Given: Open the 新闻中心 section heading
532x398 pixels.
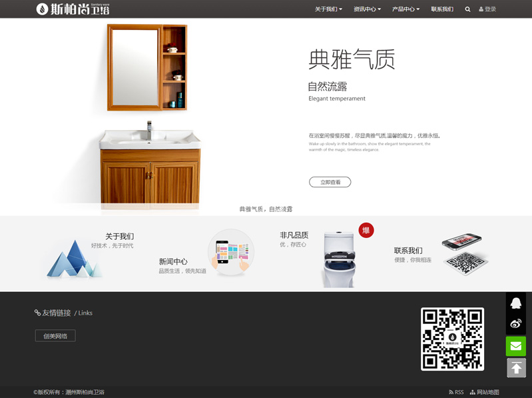Looking at the screenshot, I should tap(173, 261).
